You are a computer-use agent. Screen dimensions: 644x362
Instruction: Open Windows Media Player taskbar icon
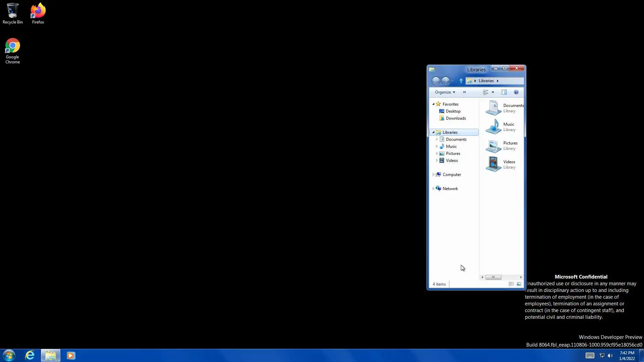(x=71, y=355)
